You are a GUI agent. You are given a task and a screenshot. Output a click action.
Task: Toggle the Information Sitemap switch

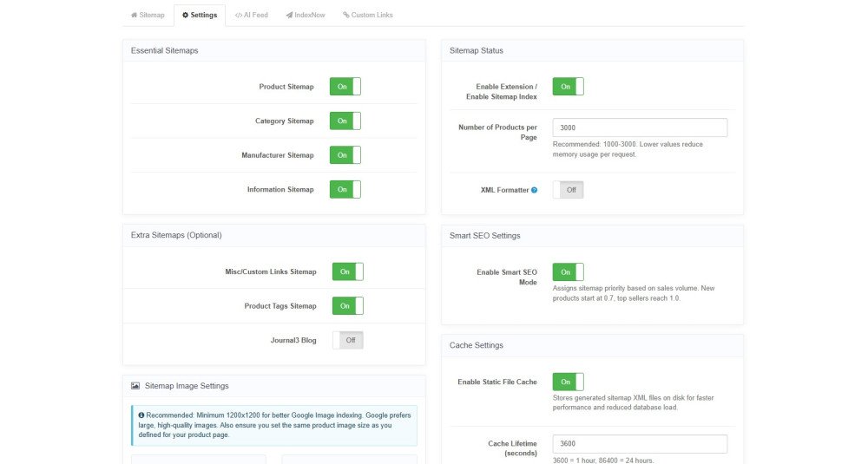tap(345, 190)
